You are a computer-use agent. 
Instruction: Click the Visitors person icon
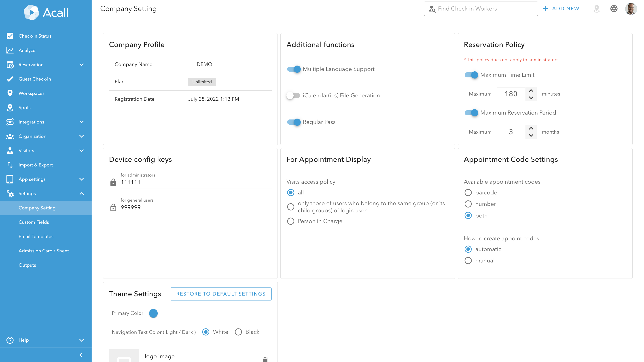pyautogui.click(x=10, y=151)
